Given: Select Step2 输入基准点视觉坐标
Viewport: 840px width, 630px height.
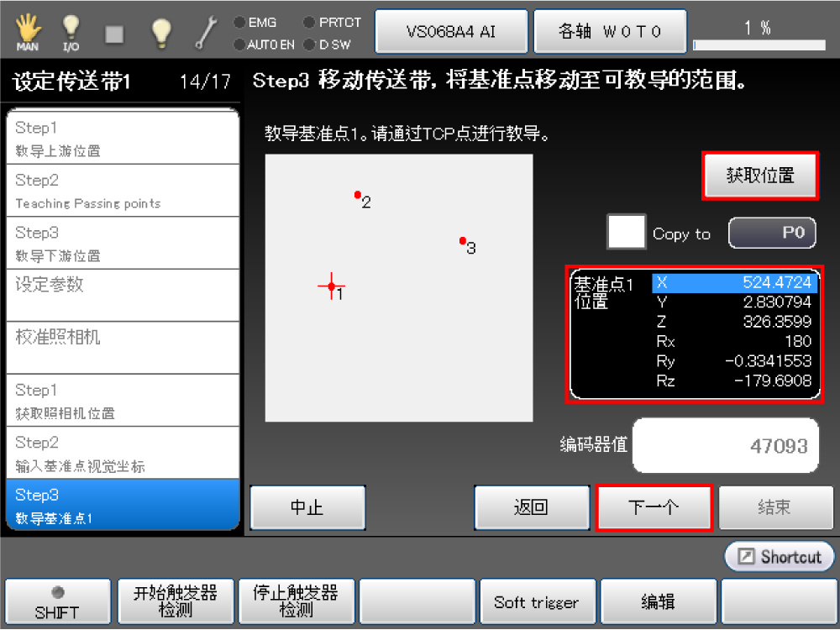Looking at the screenshot, I should pos(122,454).
